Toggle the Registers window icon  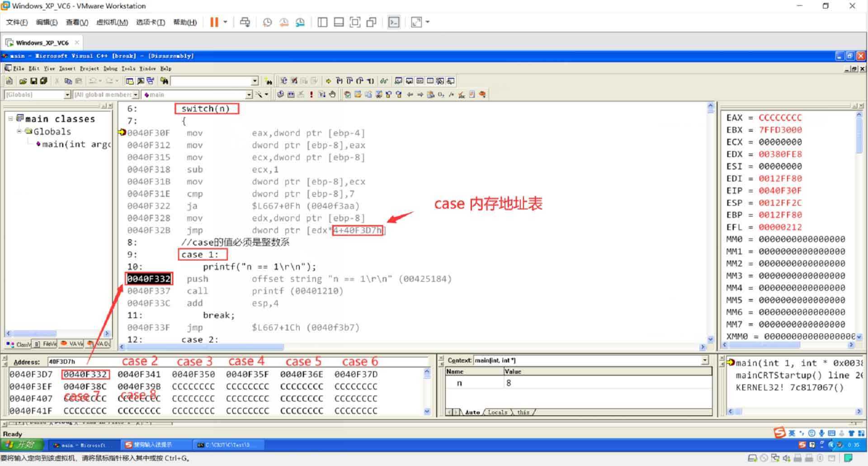point(420,81)
